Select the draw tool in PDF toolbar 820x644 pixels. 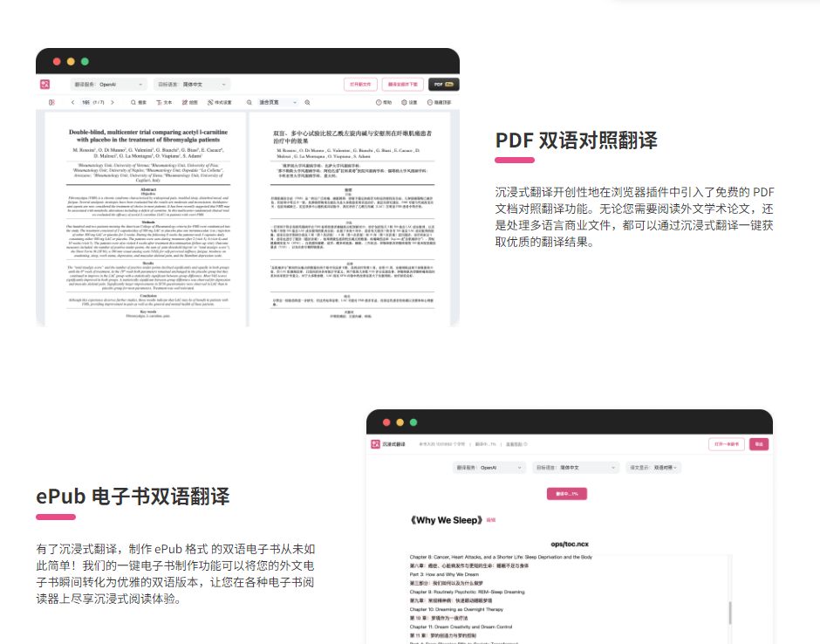[190, 103]
